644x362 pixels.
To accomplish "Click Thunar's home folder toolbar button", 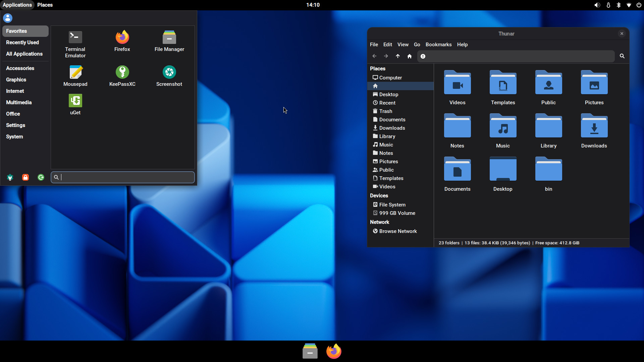I will 409,56.
